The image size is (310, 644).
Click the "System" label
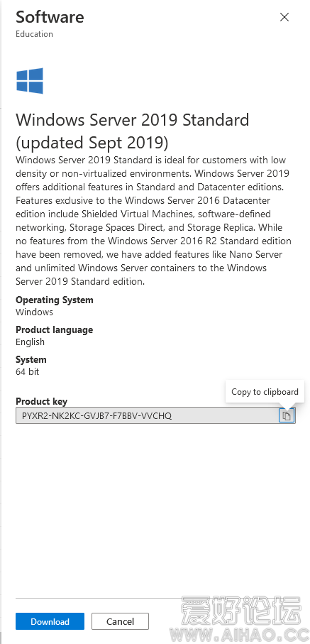click(x=31, y=360)
